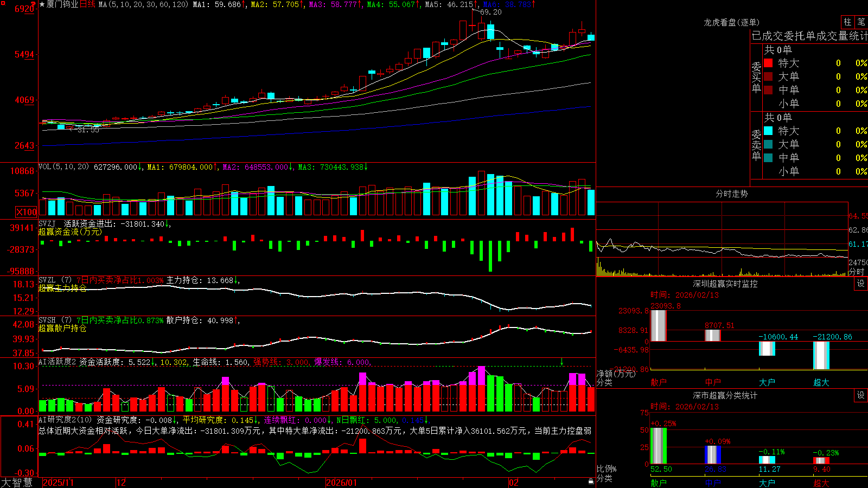Click the star favorite icon before 厦门钨业
This screenshot has height=488, width=868.
point(42,4)
